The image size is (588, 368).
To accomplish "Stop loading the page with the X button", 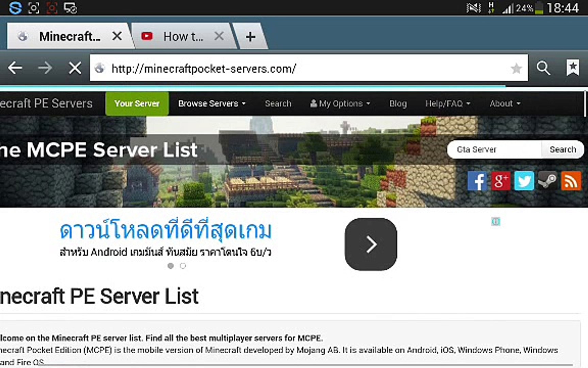I will [75, 68].
